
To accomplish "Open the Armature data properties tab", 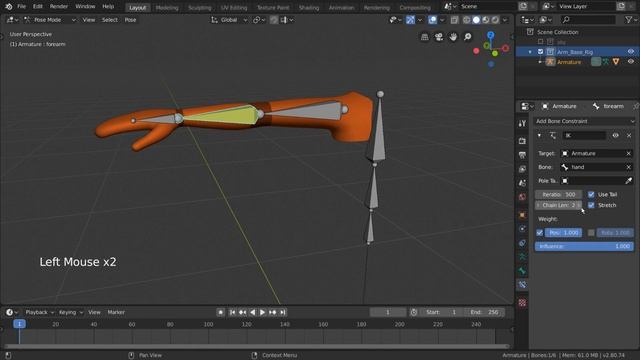I will (522, 257).
